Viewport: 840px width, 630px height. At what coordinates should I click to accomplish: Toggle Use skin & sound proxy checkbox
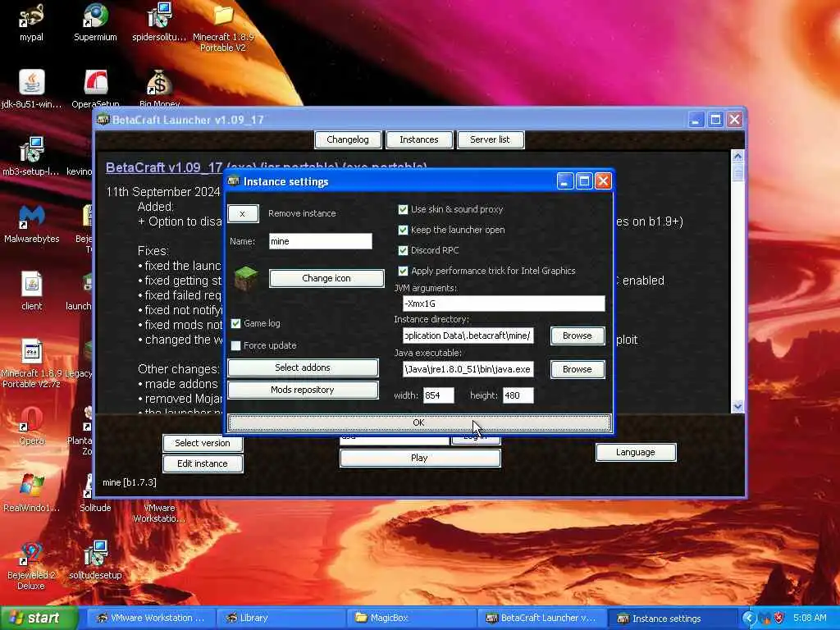coord(403,209)
